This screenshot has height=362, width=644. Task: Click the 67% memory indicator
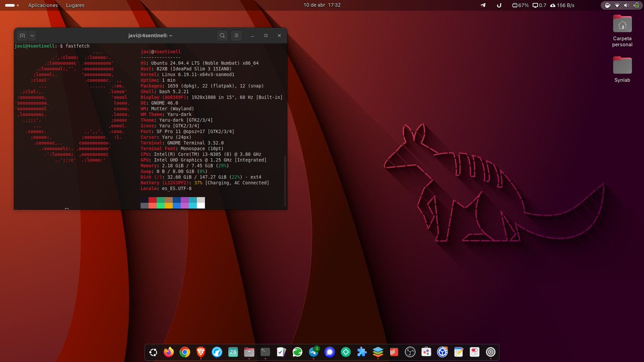[520, 5]
